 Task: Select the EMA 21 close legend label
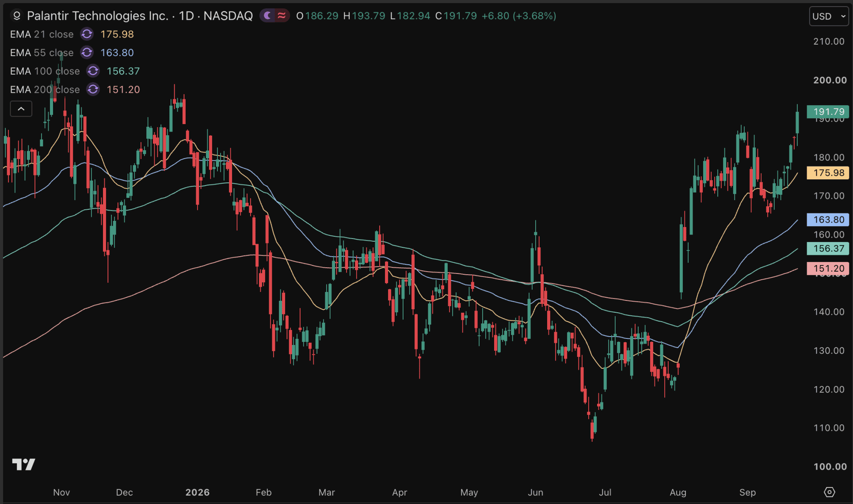42,34
